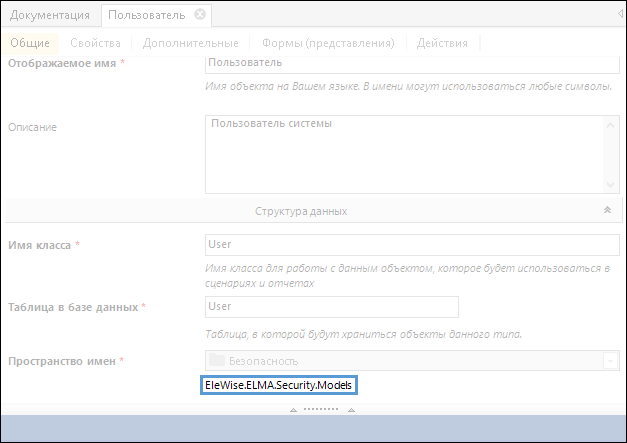Go to the Действия tab
627x443 pixels.
pos(441,43)
